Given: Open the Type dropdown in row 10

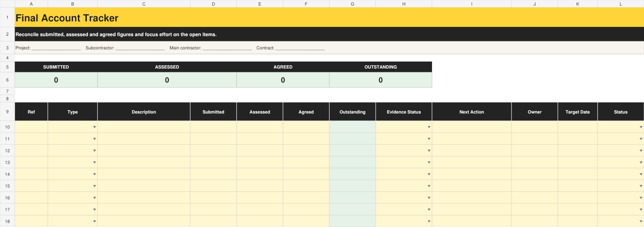Looking at the screenshot, I should click(95, 127).
